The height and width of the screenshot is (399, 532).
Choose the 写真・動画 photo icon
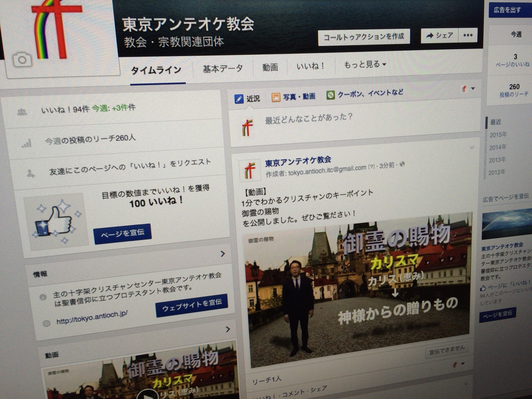pos(276,97)
